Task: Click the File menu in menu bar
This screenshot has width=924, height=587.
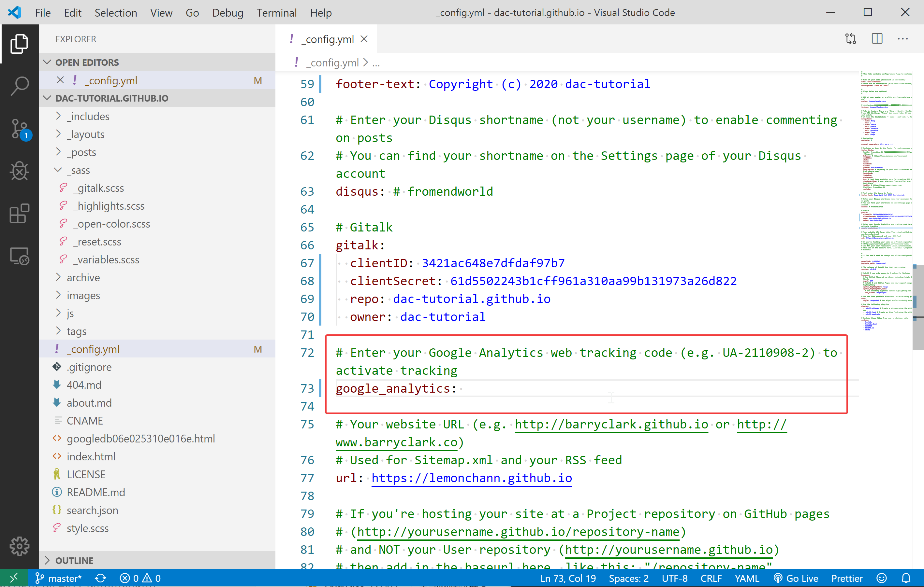Action: [x=42, y=12]
